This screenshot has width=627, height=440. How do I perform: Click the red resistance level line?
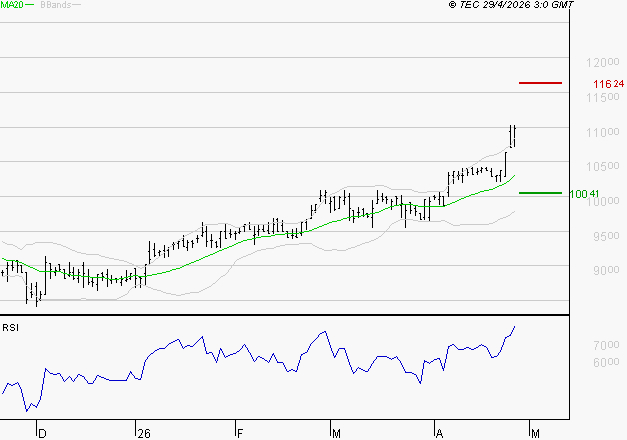click(x=540, y=83)
